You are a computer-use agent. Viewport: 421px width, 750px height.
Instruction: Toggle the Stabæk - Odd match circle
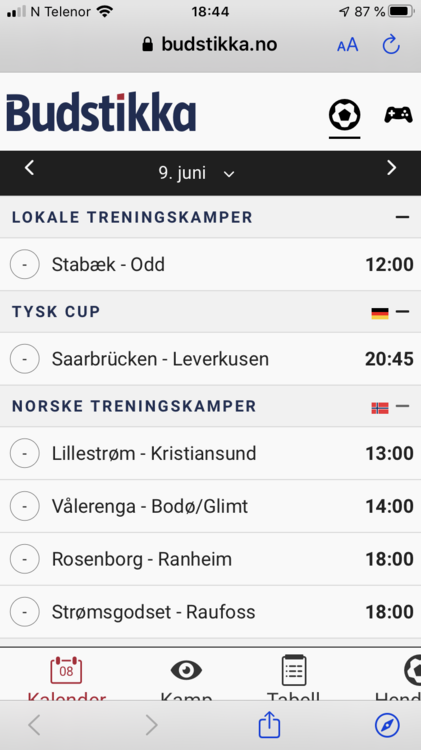24,264
